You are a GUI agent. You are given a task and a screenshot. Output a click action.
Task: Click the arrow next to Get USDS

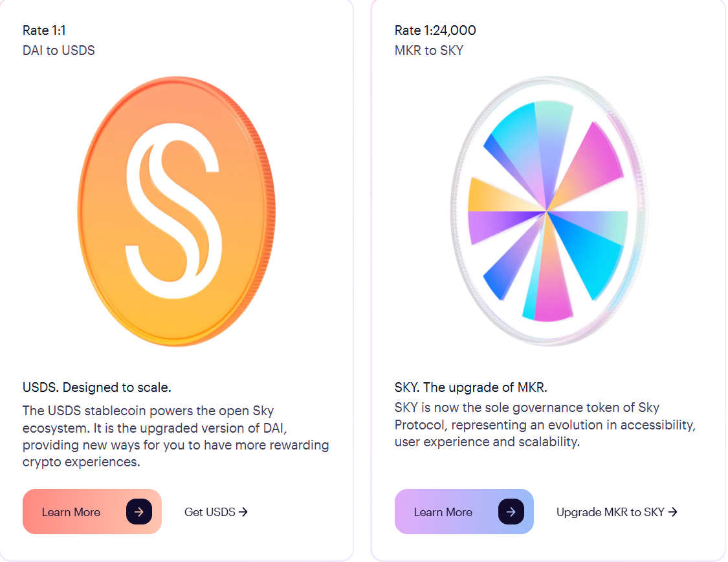coord(243,512)
